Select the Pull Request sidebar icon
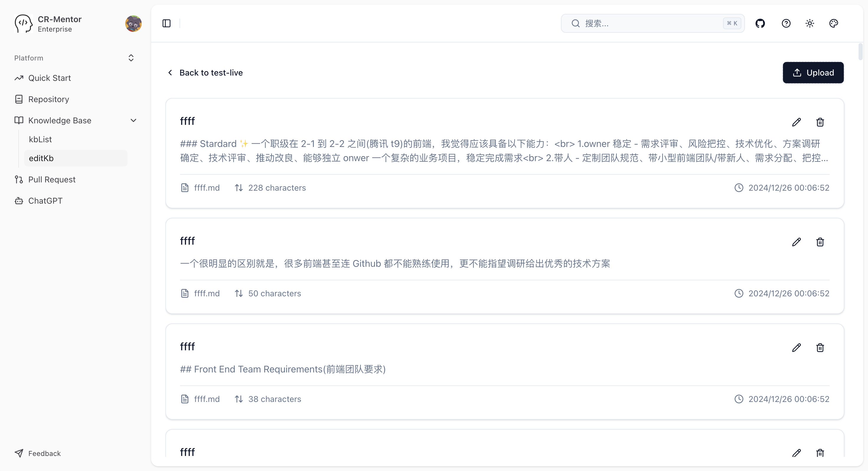The height and width of the screenshot is (471, 868). (19, 179)
